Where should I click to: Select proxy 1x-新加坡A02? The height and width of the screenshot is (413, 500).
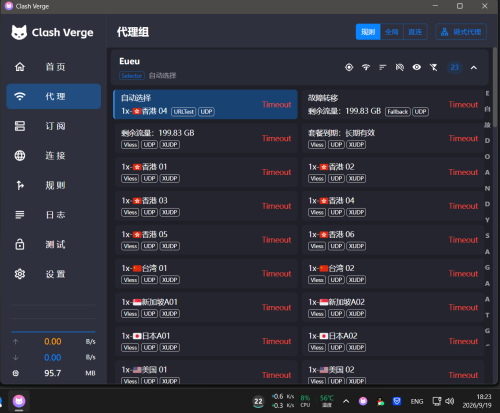coord(393,307)
